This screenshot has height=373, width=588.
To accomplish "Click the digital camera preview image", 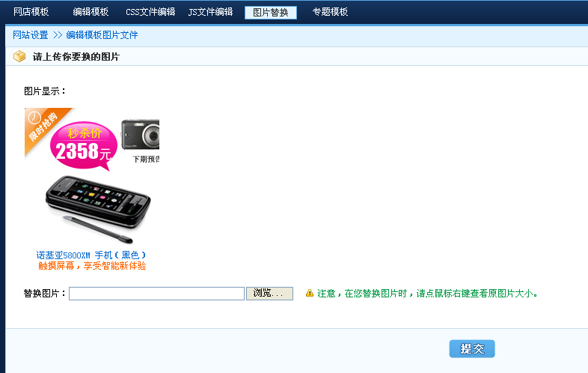I will (x=140, y=135).
